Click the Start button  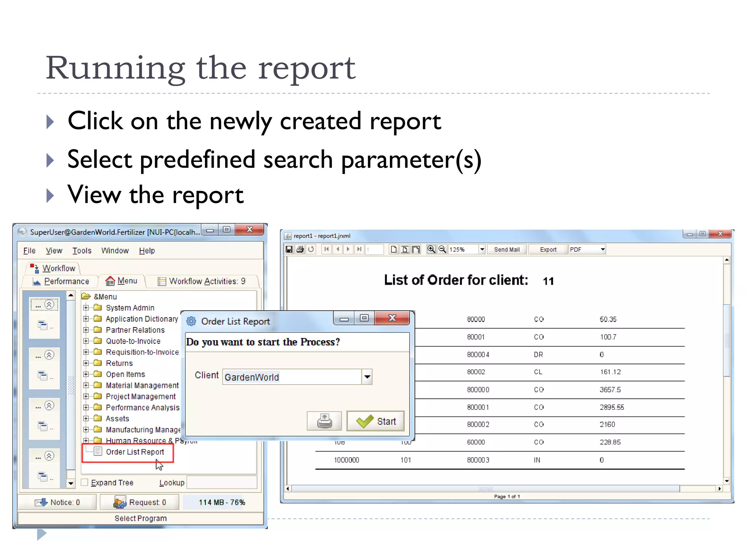pyautogui.click(x=376, y=421)
